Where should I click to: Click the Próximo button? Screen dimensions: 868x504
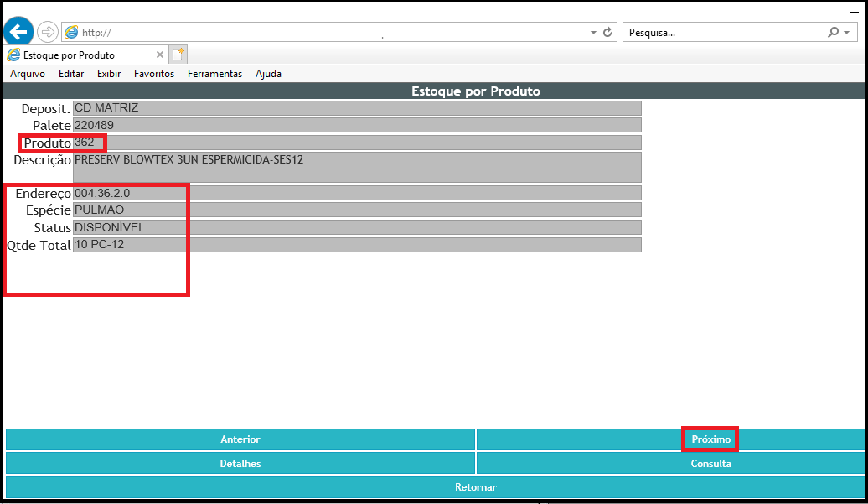click(671, 439)
